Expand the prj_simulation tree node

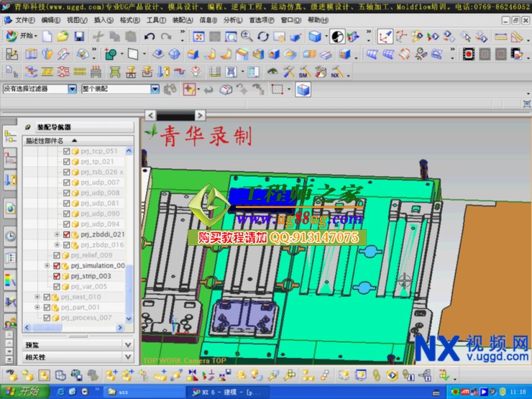click(x=47, y=266)
